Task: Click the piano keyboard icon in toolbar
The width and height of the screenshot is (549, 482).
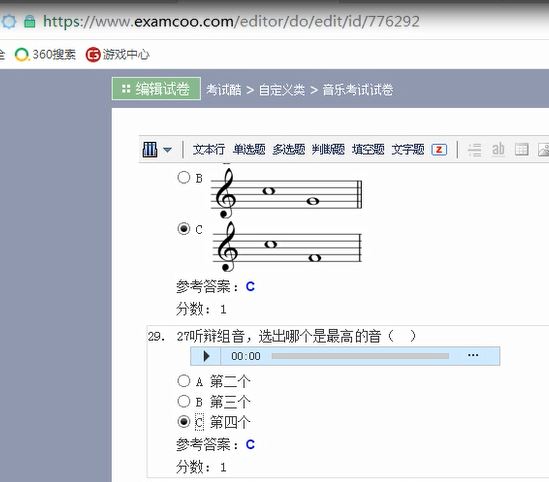Action: (150, 149)
